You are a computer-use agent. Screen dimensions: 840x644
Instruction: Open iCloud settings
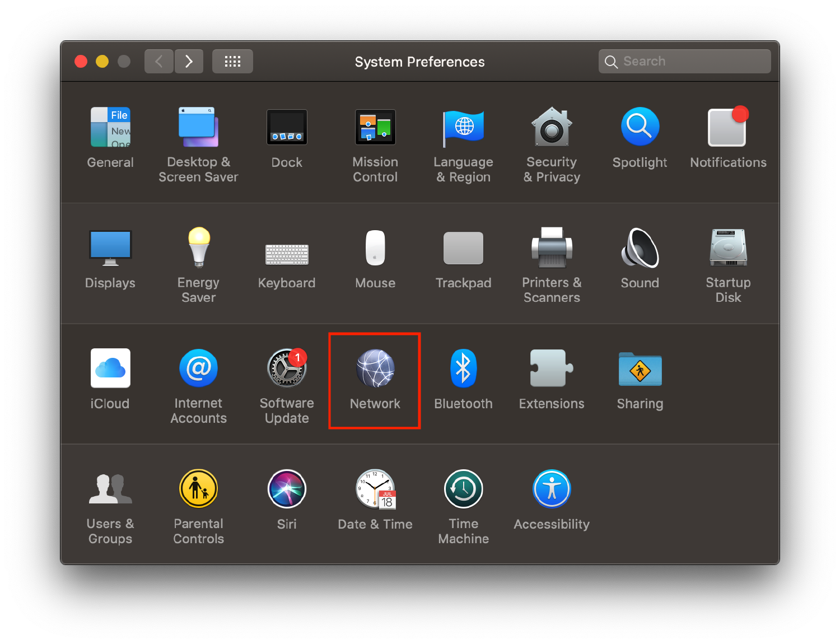pyautogui.click(x=110, y=368)
